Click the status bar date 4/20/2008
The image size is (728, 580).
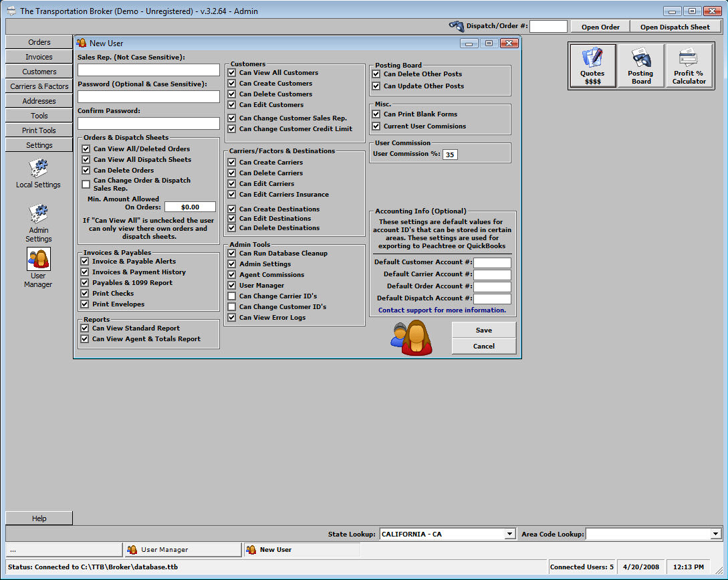(x=640, y=567)
